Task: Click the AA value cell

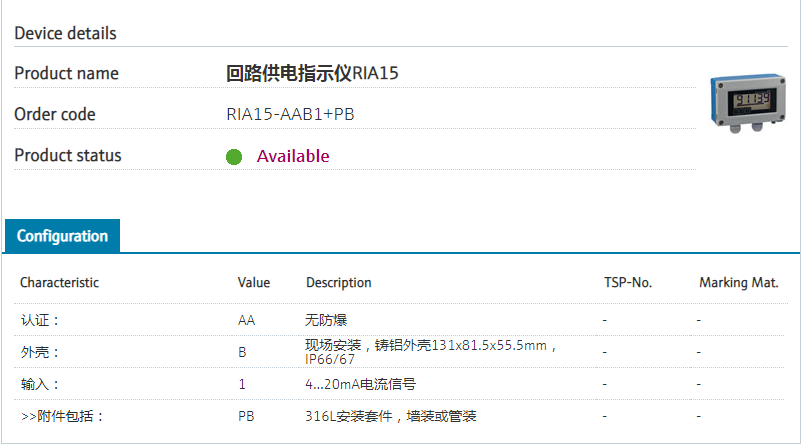Action: [x=246, y=320]
